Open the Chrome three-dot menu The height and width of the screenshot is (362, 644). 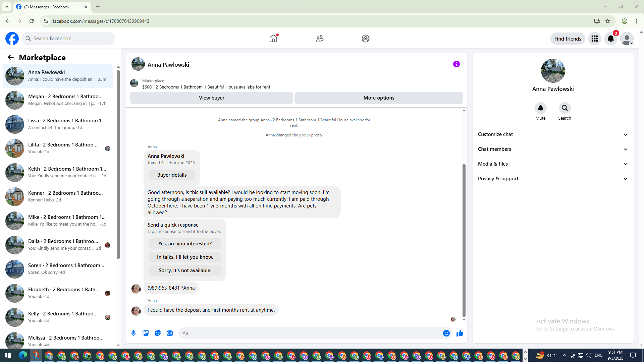click(637, 21)
